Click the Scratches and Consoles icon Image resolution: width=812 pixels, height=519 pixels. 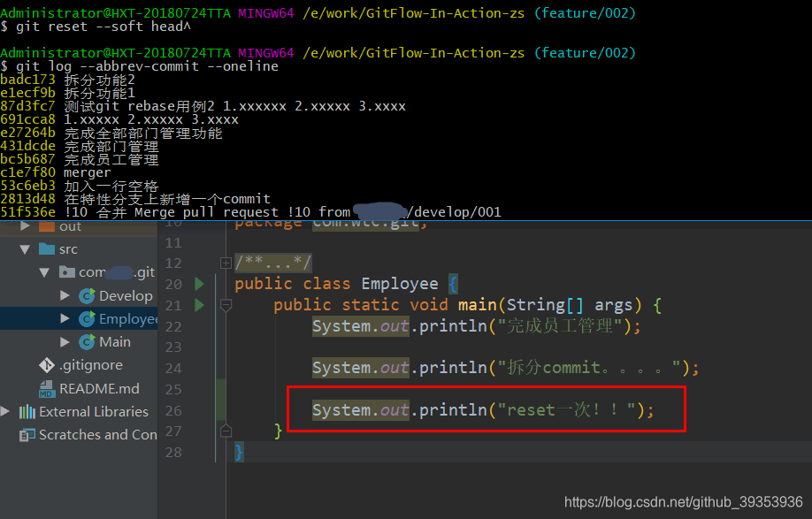coord(27,435)
